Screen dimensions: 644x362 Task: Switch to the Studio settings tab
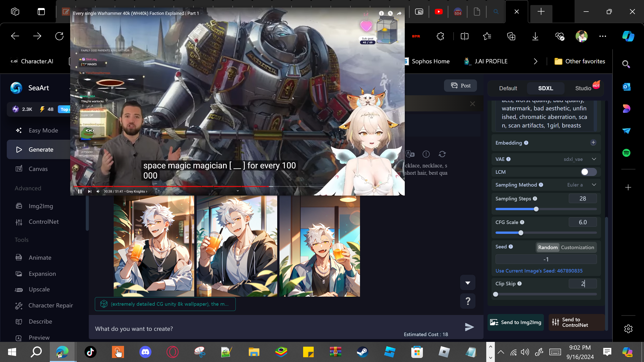(583, 88)
